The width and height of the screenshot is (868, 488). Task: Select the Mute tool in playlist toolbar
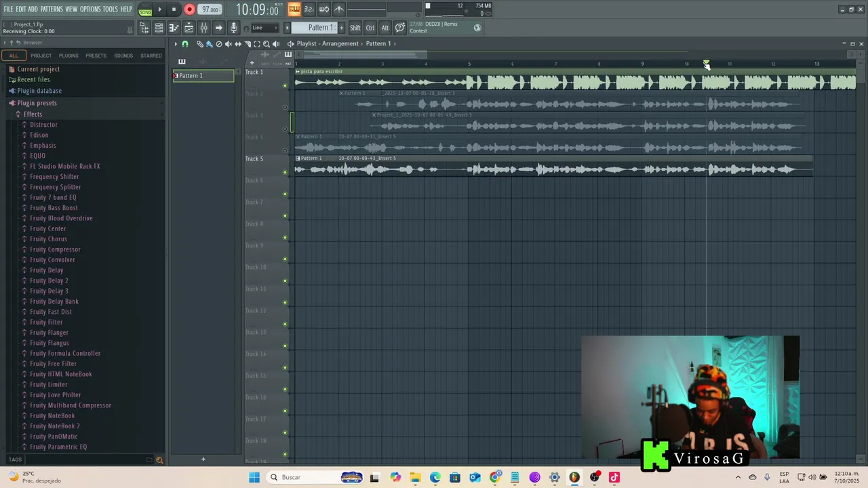[228, 43]
